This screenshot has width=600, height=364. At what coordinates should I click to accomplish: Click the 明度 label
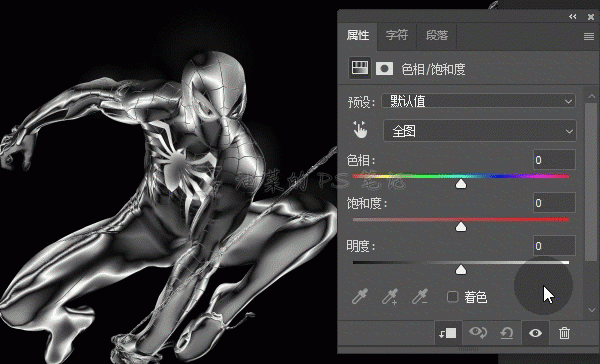point(361,246)
